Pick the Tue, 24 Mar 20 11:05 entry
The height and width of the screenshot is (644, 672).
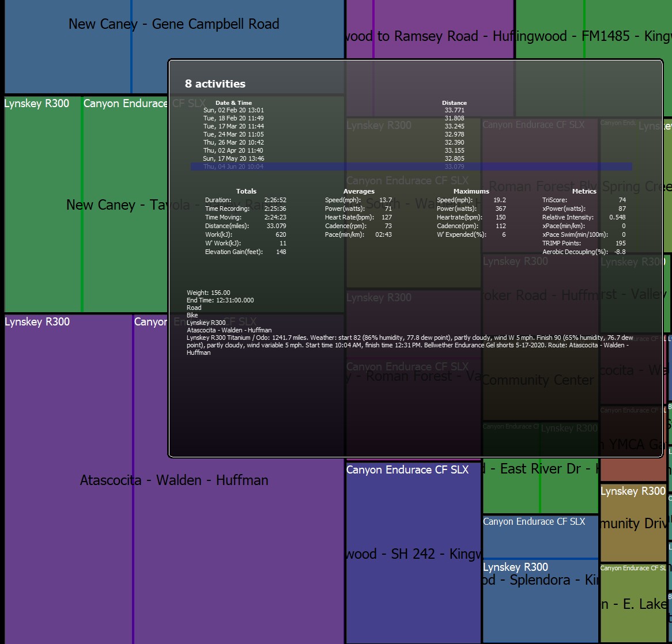(411, 135)
